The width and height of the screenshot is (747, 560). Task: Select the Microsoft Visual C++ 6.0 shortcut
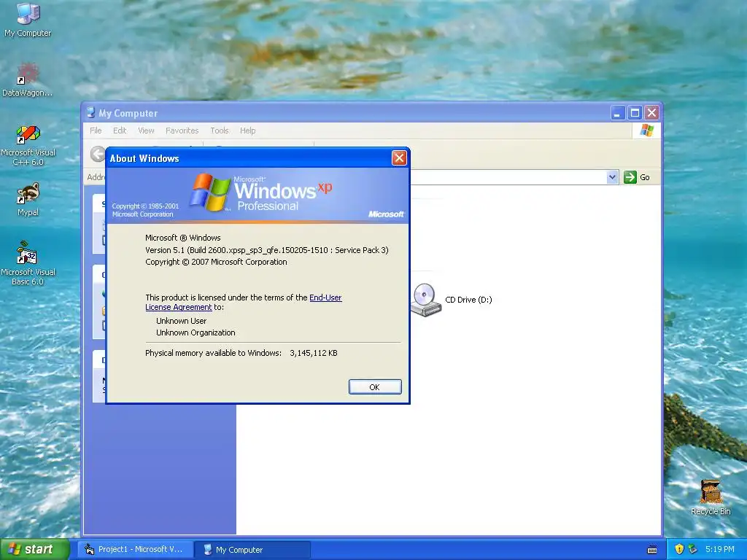click(x=28, y=145)
